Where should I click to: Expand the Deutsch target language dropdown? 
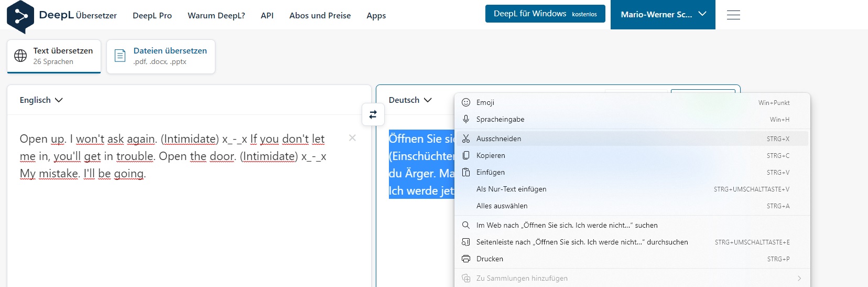click(x=410, y=100)
